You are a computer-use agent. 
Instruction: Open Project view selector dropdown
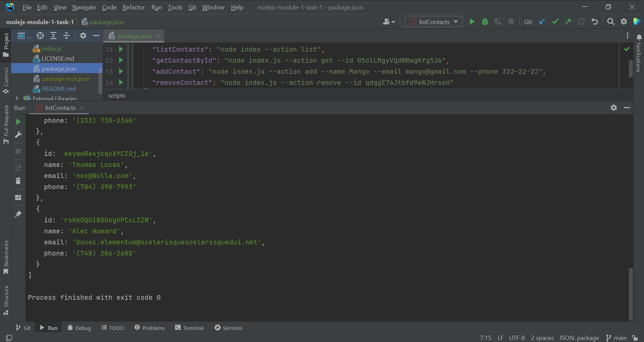coord(24,36)
